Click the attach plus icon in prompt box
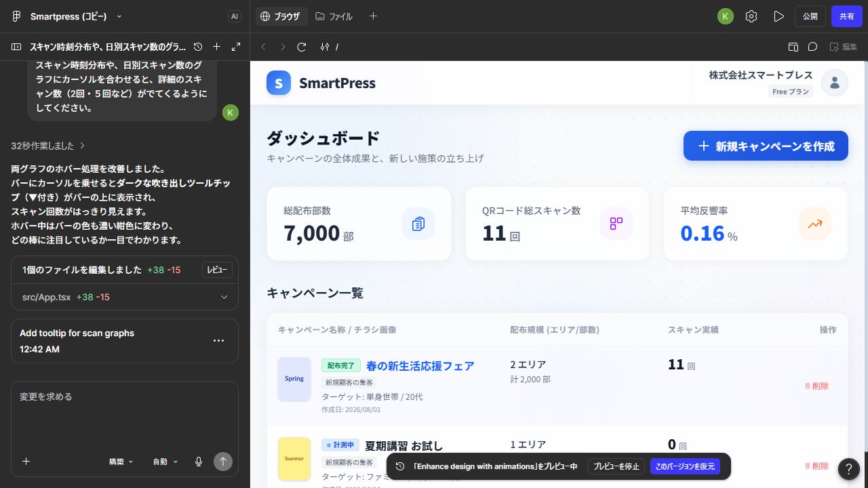Image resolution: width=868 pixels, height=488 pixels. pyautogui.click(x=26, y=462)
